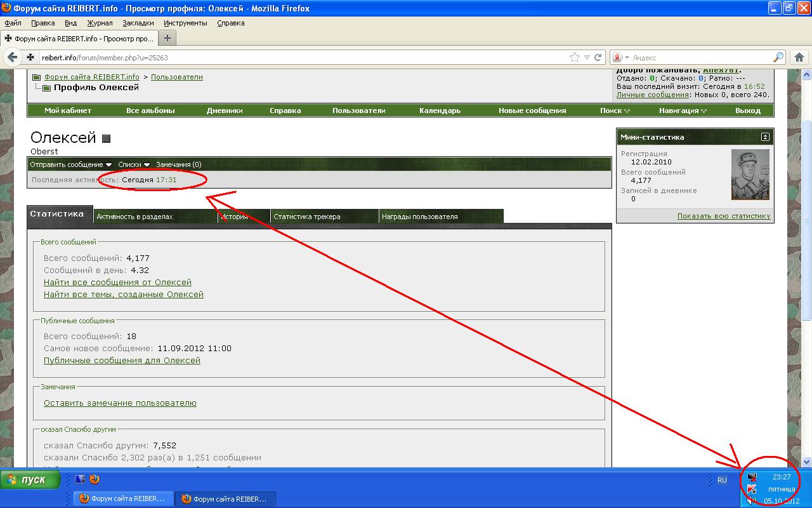
Task: Click the browser back arrow button
Action: (x=12, y=57)
